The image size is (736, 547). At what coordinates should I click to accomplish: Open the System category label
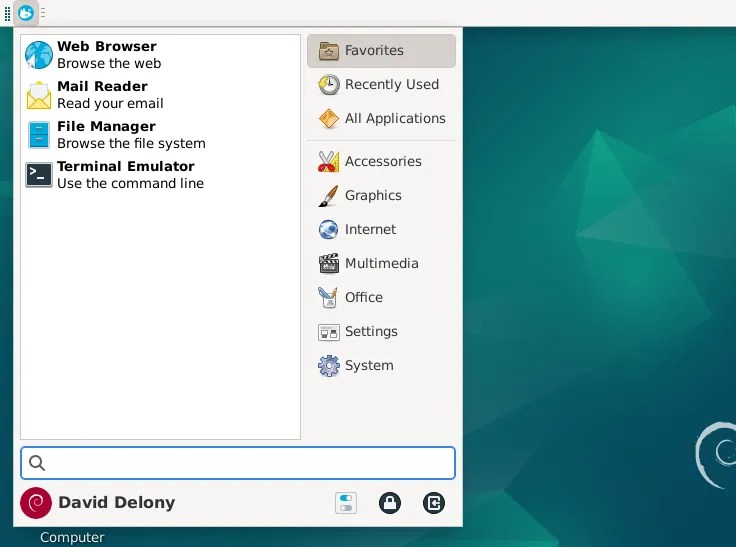(x=369, y=366)
